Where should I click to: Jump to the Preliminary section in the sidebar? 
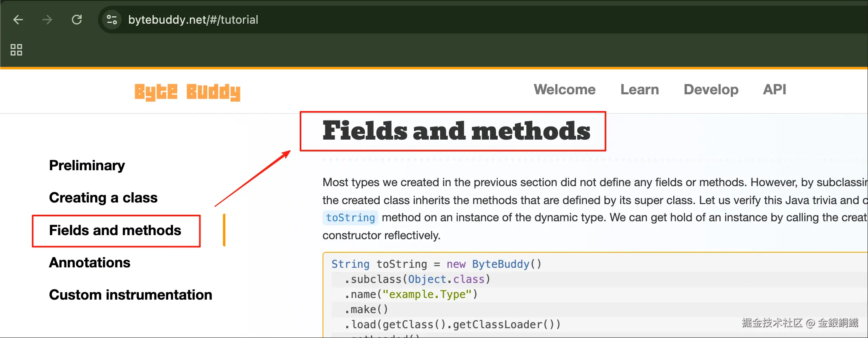tap(87, 165)
